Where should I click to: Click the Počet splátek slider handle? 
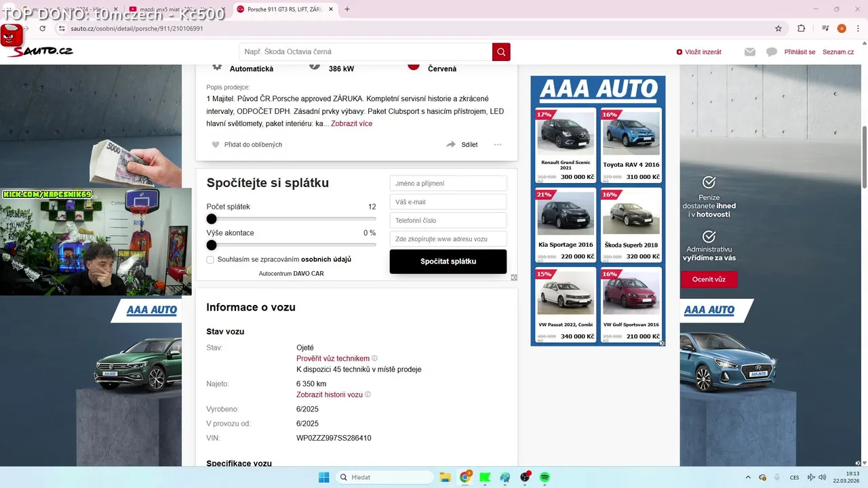[212, 219]
